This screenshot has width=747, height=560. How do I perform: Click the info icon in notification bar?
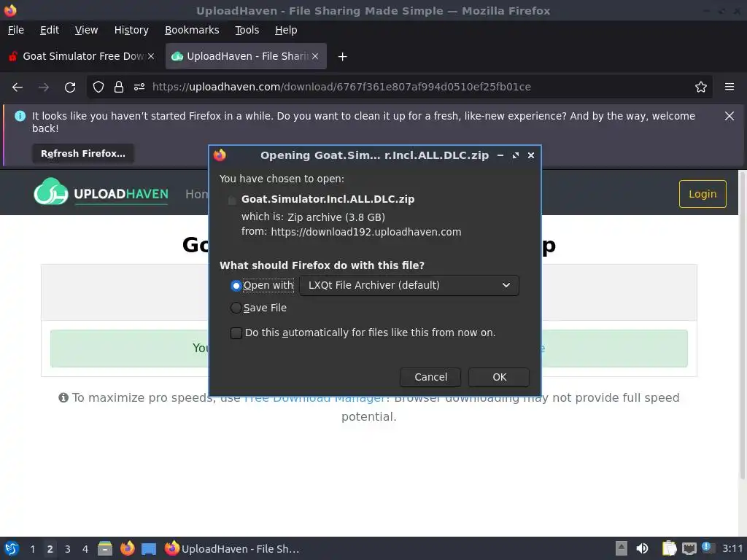tap(20, 116)
